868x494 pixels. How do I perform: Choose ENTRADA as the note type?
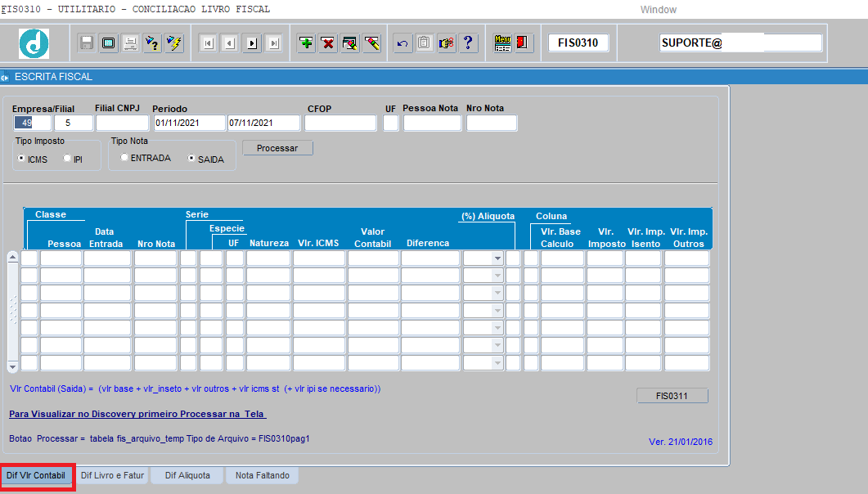(124, 158)
